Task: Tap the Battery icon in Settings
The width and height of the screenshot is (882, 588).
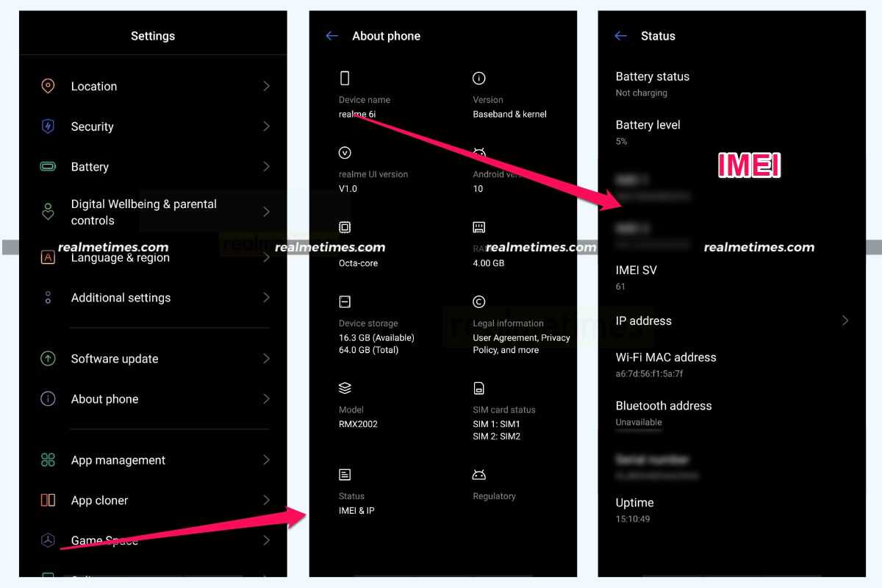Action: pyautogui.click(x=48, y=167)
